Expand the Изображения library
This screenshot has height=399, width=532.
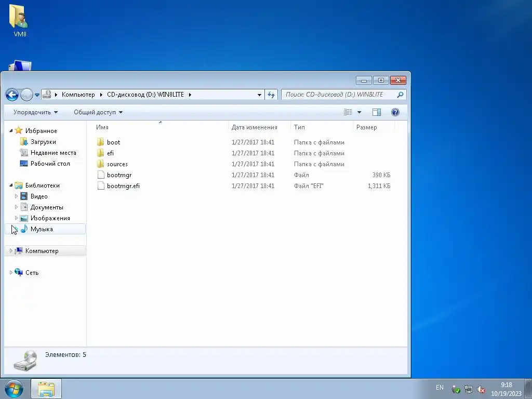16,218
